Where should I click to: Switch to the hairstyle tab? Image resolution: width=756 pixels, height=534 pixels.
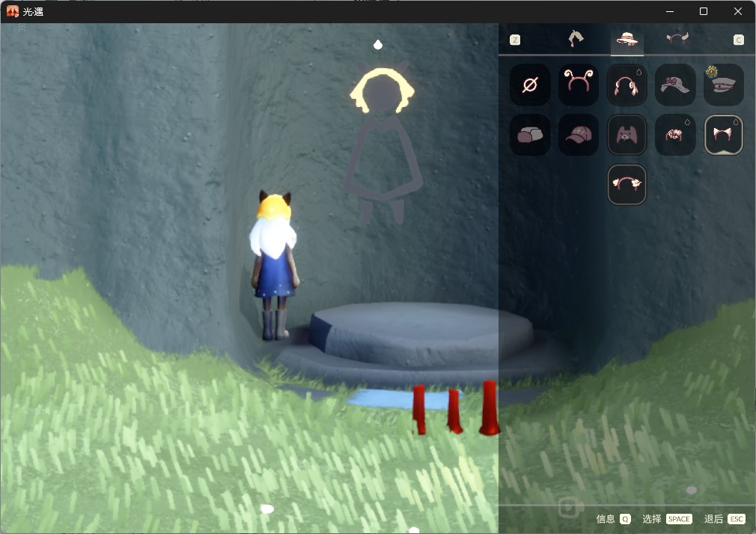(x=576, y=39)
